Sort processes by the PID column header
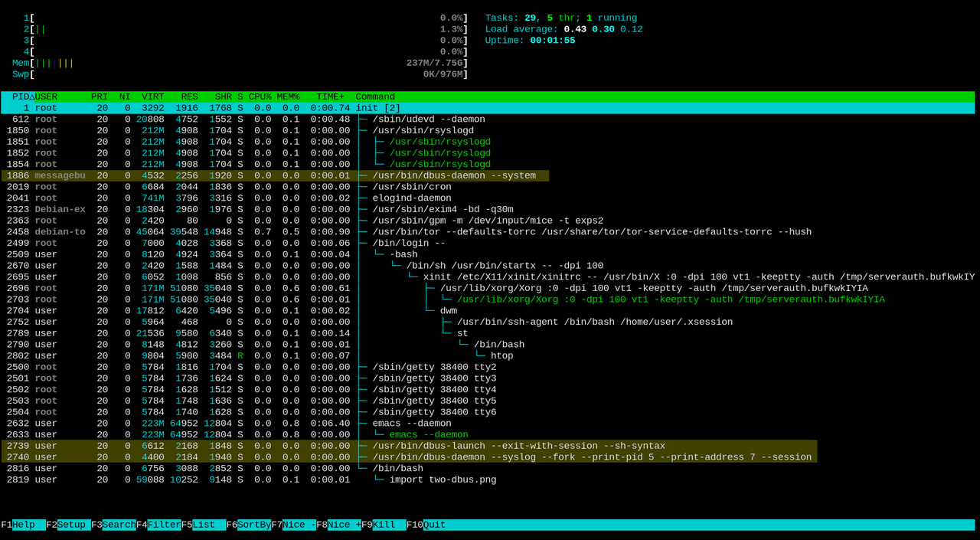Screen dimensions: 980x540 point(21,97)
